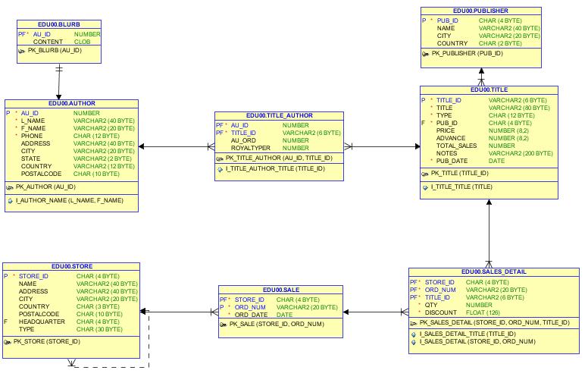Click ADVANCE column in TITLE table
This screenshot has height=386, width=588.
tap(450, 138)
